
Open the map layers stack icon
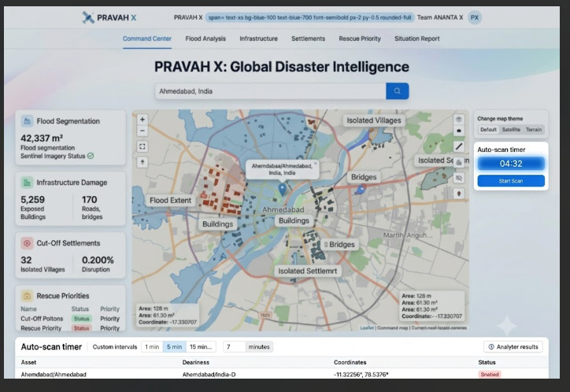click(x=459, y=119)
